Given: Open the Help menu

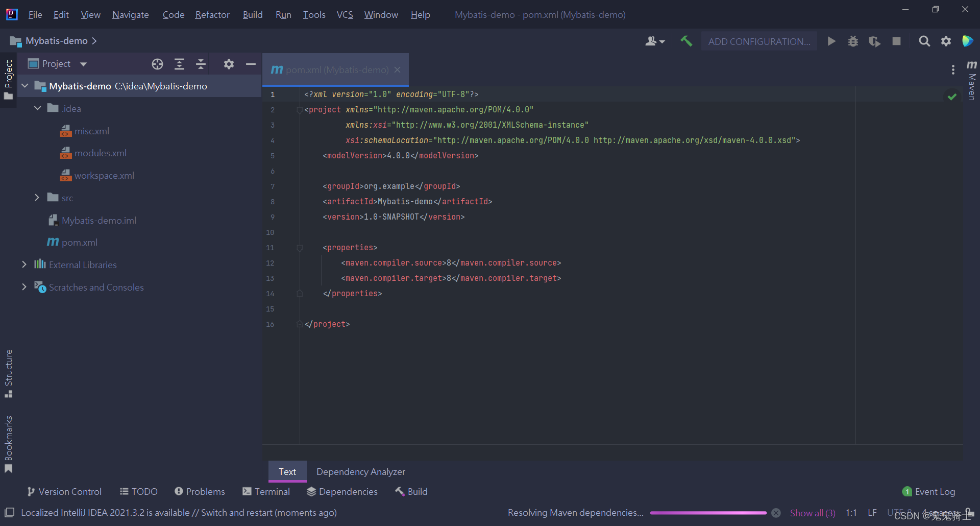Looking at the screenshot, I should pos(420,15).
